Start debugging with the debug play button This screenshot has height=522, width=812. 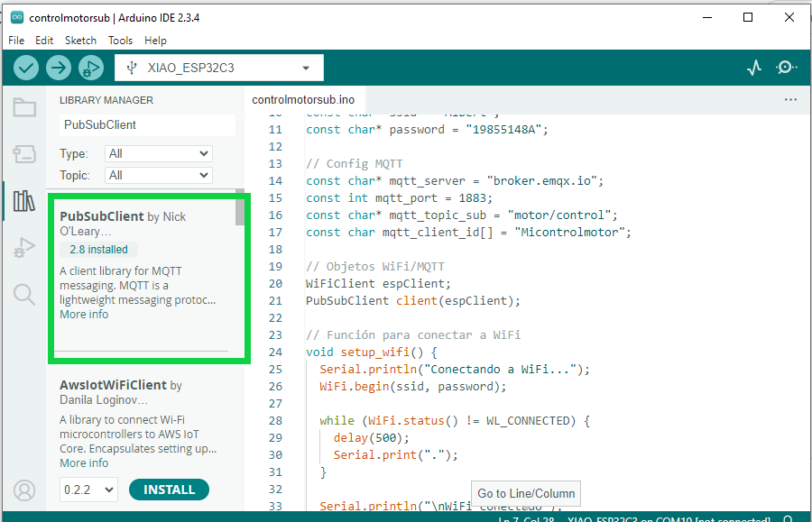[x=91, y=68]
